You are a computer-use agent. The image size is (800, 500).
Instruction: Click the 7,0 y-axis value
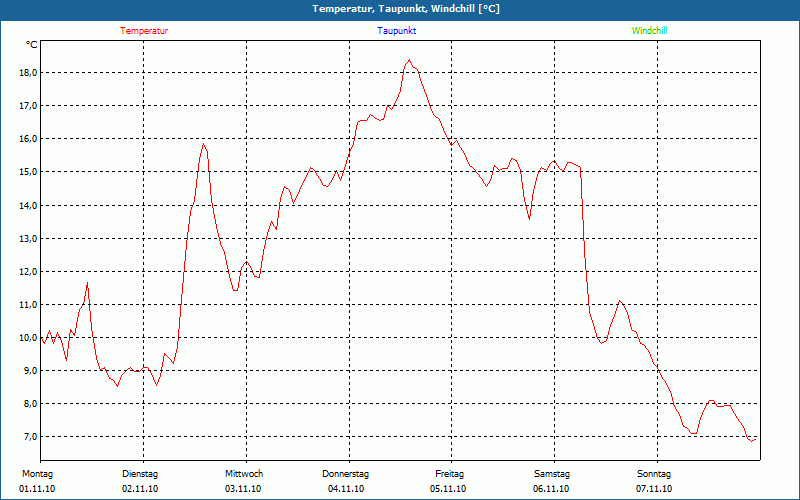31,437
